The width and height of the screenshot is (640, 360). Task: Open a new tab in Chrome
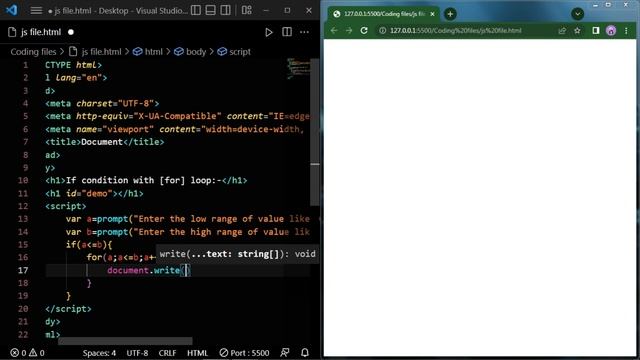pos(450,14)
